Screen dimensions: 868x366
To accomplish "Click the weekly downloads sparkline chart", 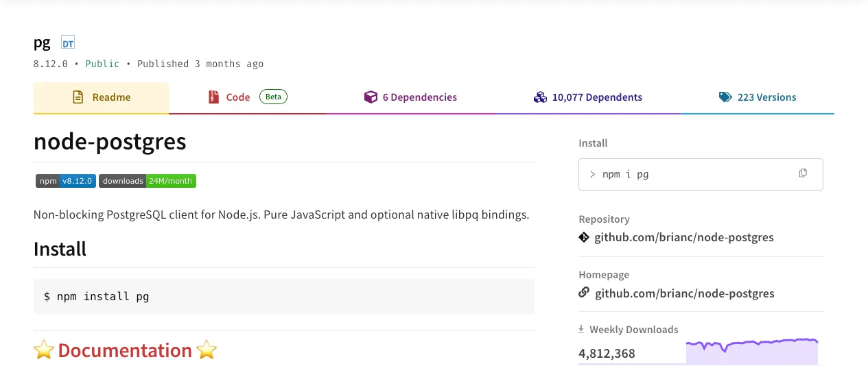I will (x=751, y=351).
